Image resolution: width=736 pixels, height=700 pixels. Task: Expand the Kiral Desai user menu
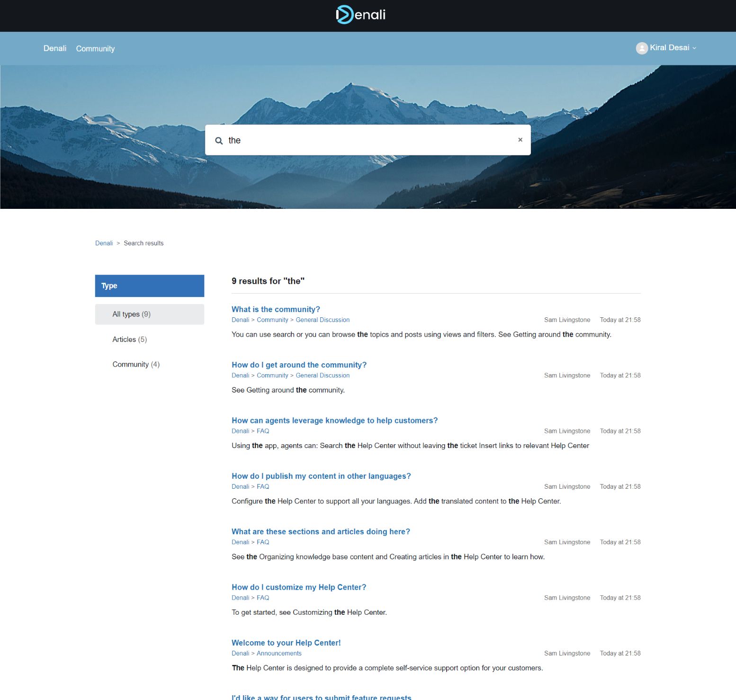point(673,48)
